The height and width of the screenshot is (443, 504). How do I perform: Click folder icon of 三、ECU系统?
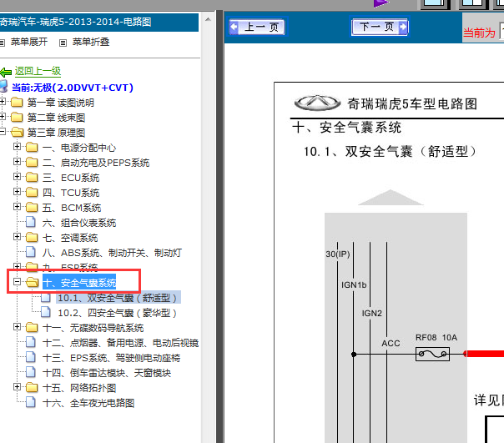click(32, 177)
